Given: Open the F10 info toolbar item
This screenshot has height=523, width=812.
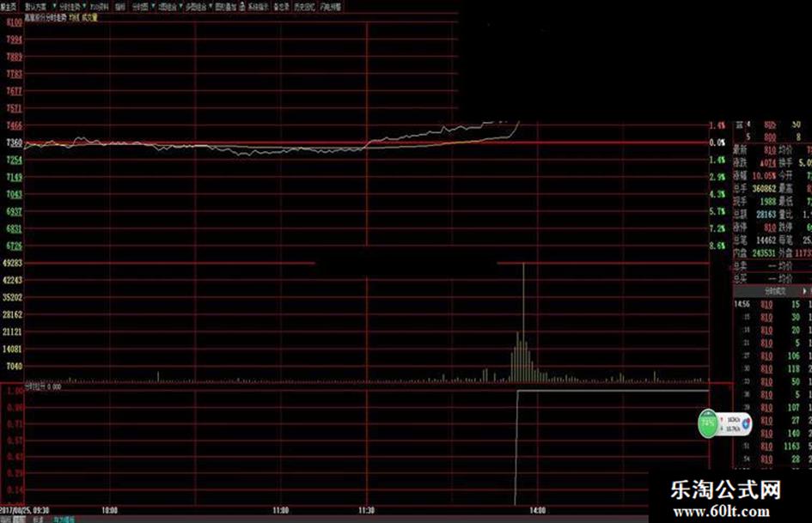Looking at the screenshot, I should 100,7.
